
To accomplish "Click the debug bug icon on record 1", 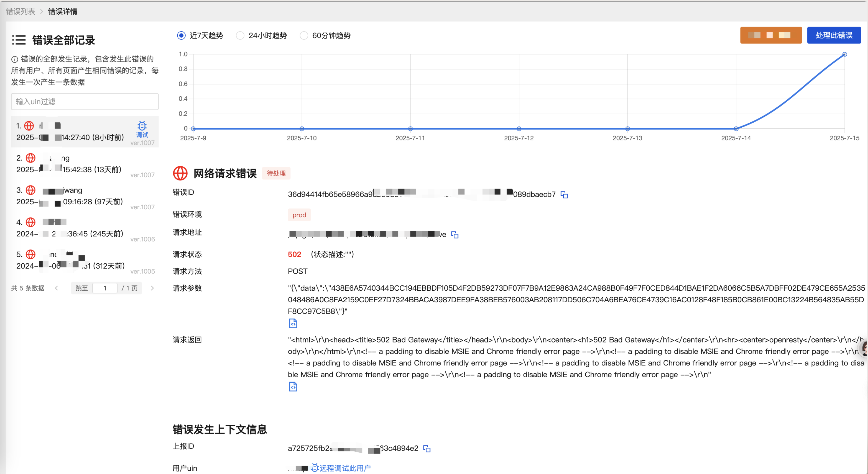I will 142,126.
